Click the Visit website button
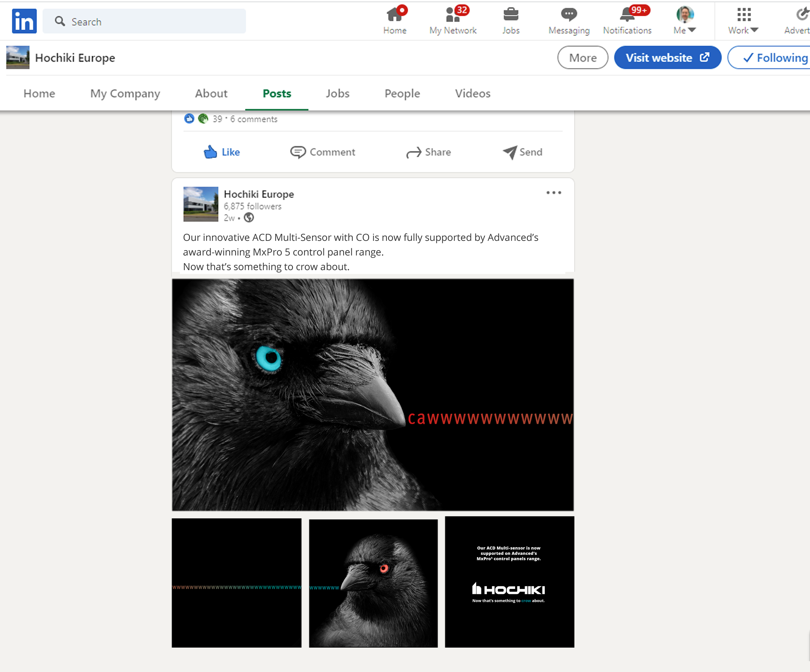810x672 pixels. point(667,58)
